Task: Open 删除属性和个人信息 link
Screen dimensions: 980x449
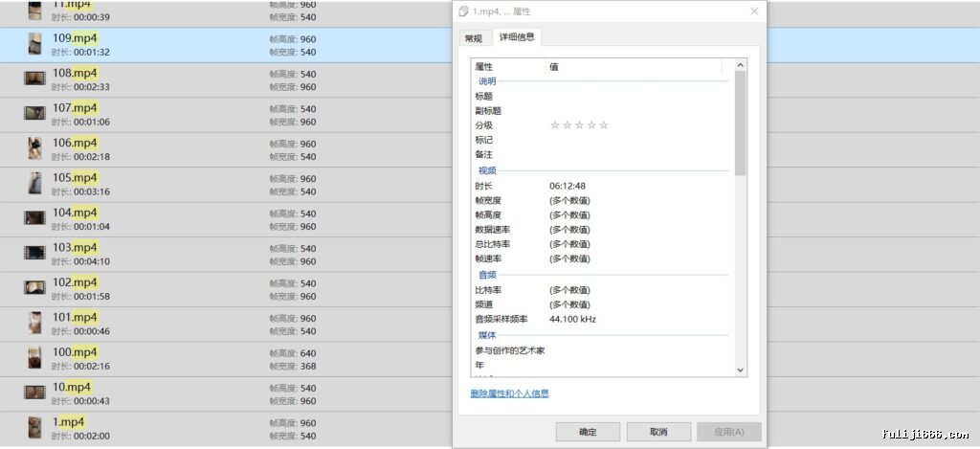Action: (x=509, y=393)
